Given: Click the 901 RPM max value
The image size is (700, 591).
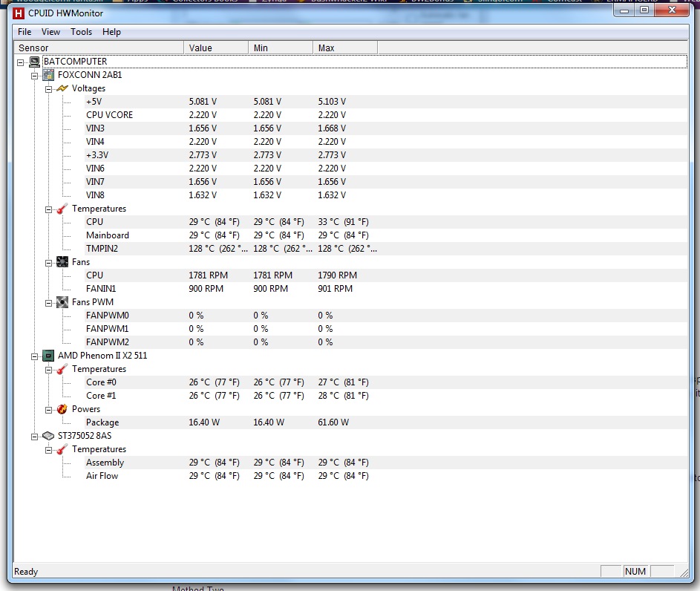Looking at the screenshot, I should tap(336, 289).
